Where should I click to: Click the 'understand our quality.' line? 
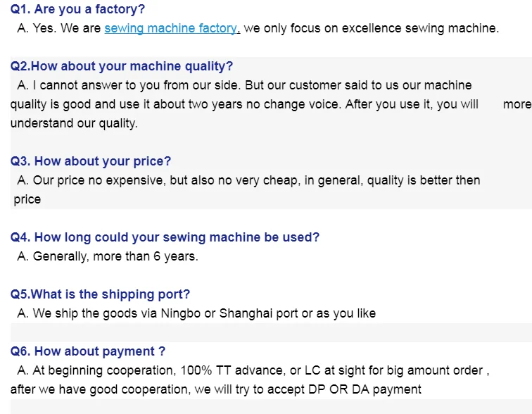[74, 123]
